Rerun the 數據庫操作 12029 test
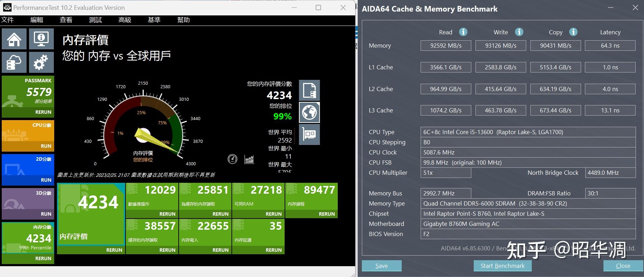 click(167, 214)
